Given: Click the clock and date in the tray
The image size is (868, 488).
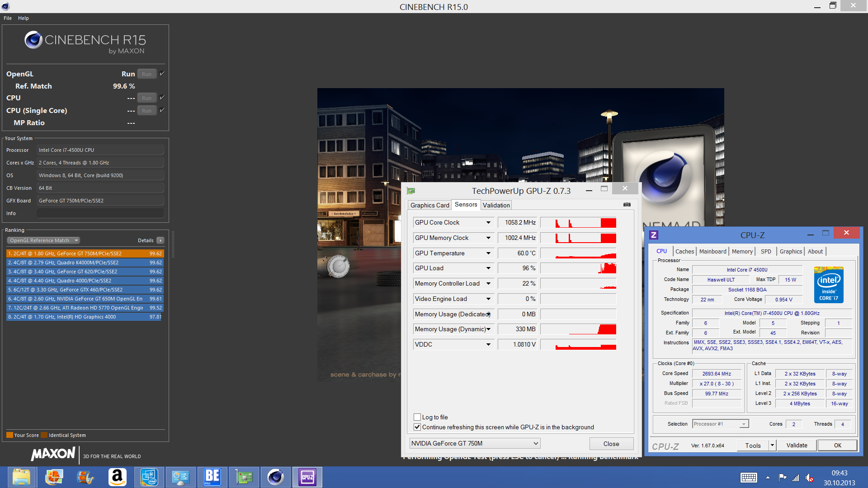Looking at the screenshot, I should point(839,478).
